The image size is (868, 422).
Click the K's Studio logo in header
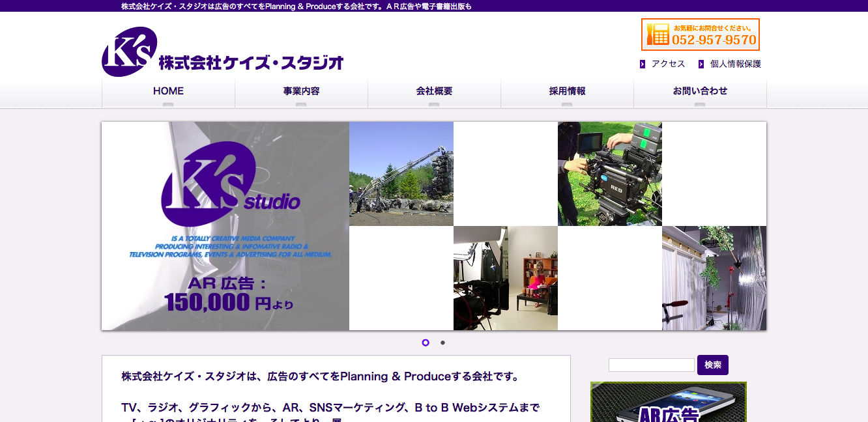(222, 52)
